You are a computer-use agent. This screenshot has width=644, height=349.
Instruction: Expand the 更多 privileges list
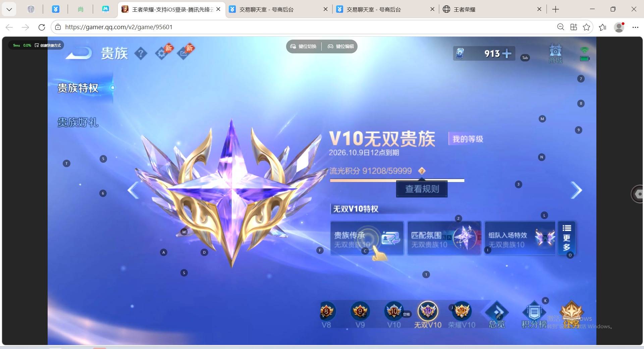click(x=567, y=238)
